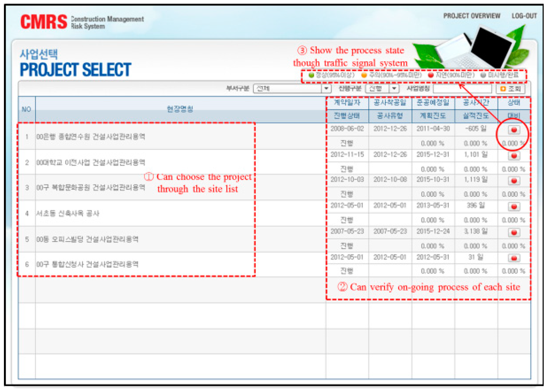This screenshot has width=549, height=392.
Task: Click the red status light for project row 5
Action: [514, 232]
